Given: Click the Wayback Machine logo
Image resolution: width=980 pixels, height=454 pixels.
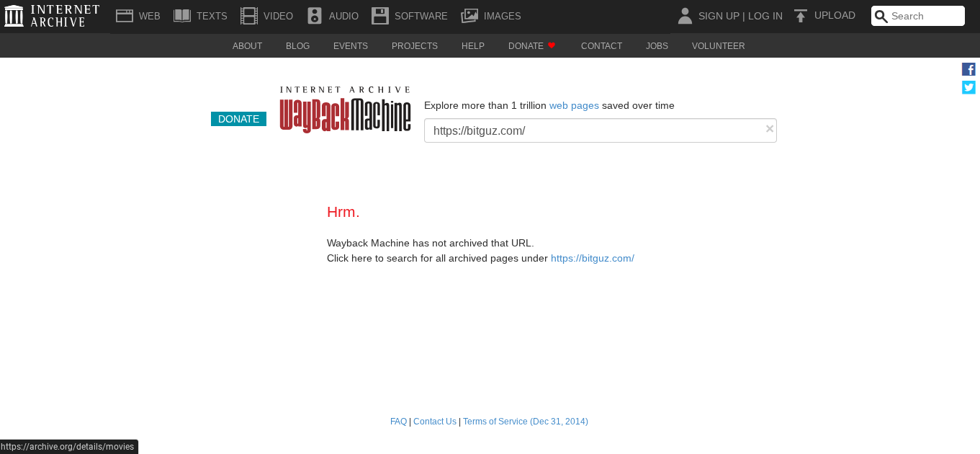Looking at the screenshot, I should coord(345,112).
